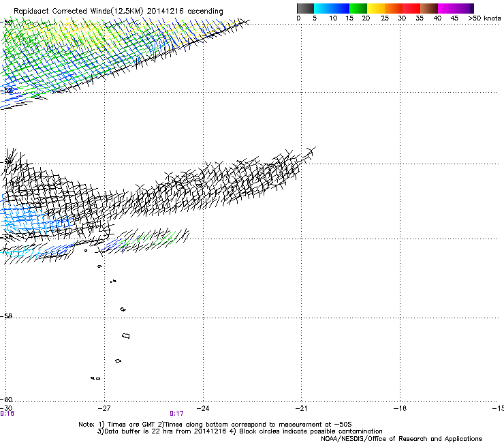Image resolution: width=504 pixels, height=443 pixels.
Task: Click the blue 10-15 knots color segment
Action: point(341,8)
